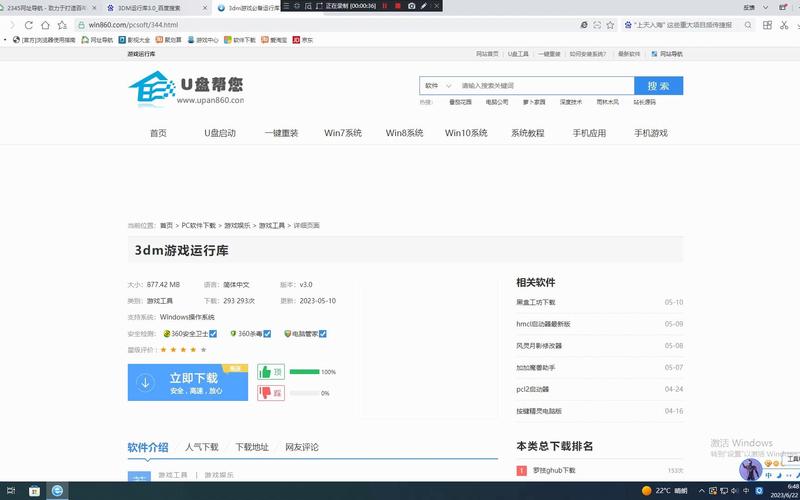
Task: Switch to the 2345网址导航 browser tab
Action: pos(46,8)
